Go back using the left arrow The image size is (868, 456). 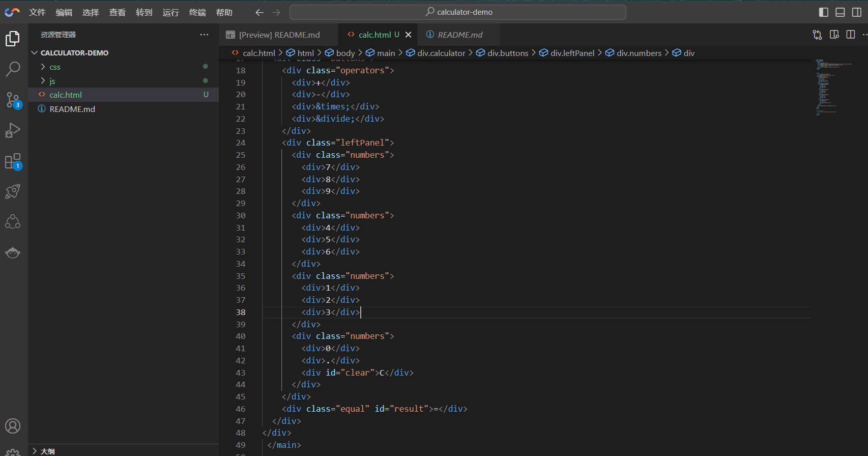coord(259,12)
